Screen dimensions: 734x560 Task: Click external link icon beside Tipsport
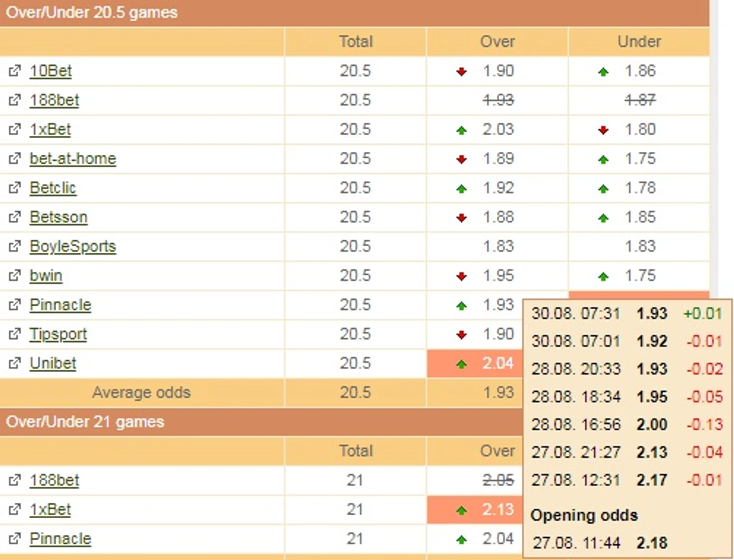coord(15,334)
